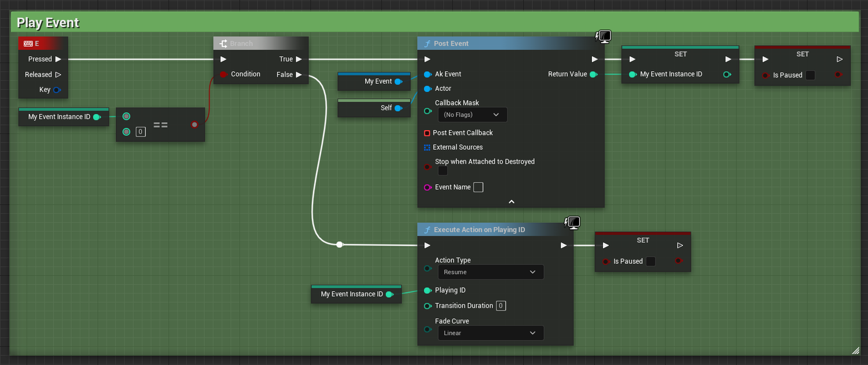Click the keyboard icon on the E event node
Viewport: 868px width, 365px height.
tap(28, 43)
